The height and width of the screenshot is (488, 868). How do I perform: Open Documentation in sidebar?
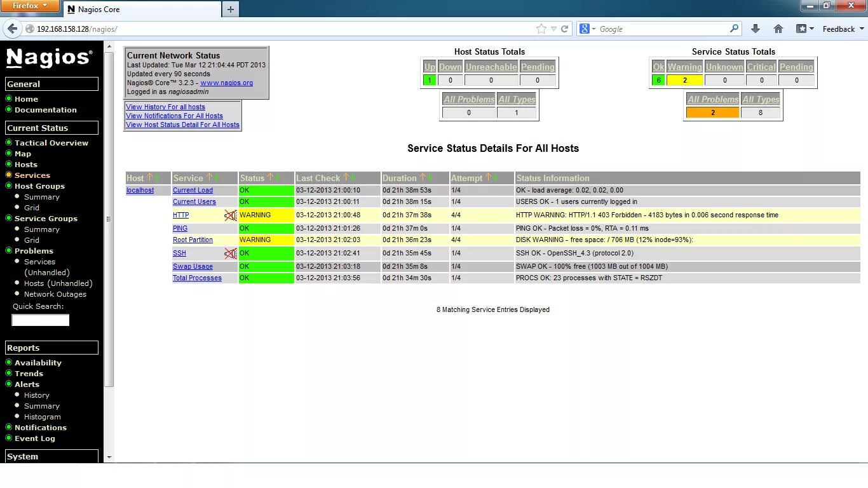(x=46, y=110)
